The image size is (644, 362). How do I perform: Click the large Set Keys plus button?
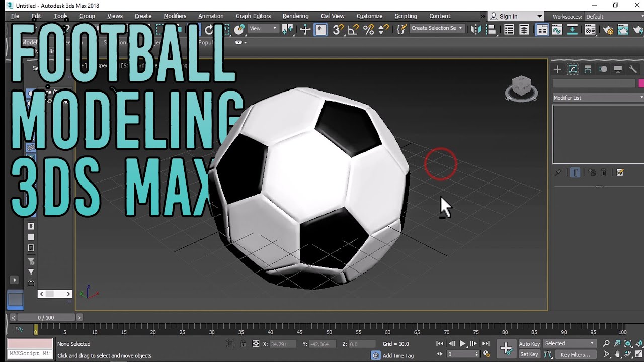click(506, 349)
